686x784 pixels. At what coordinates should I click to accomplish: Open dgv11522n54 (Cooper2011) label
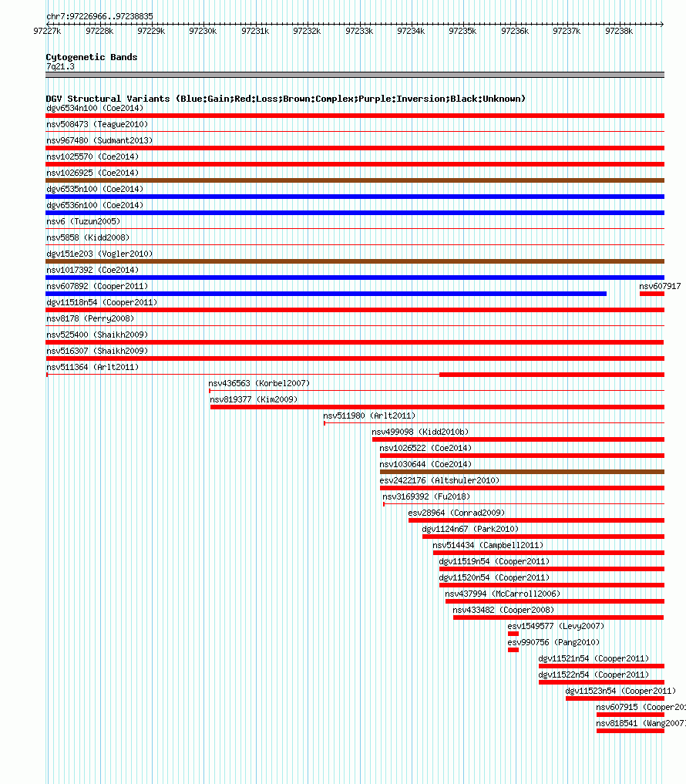[594, 675]
